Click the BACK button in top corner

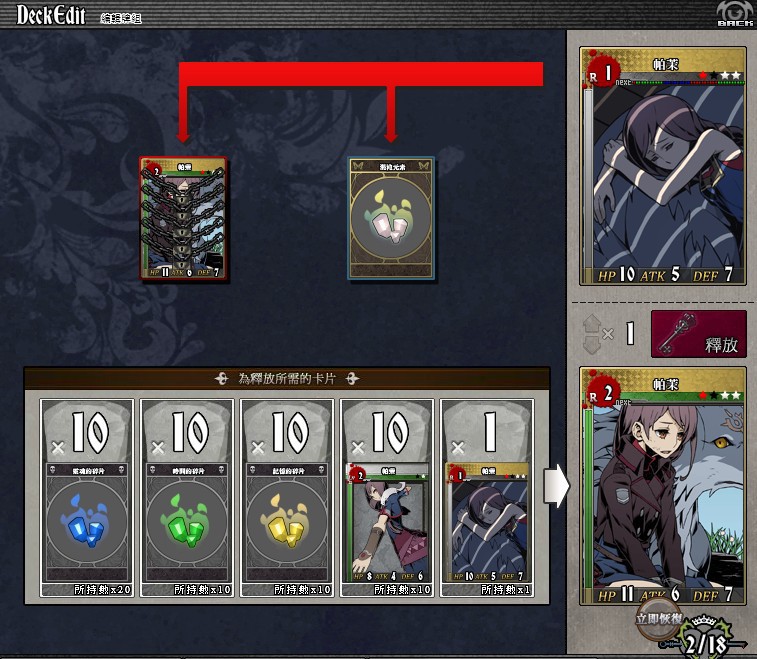click(735, 14)
